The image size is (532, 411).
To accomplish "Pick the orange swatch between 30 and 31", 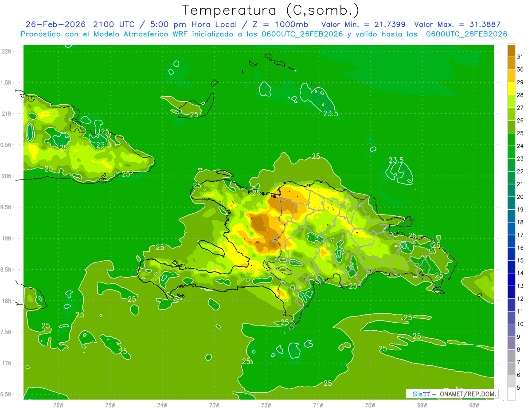I will pos(511,63).
